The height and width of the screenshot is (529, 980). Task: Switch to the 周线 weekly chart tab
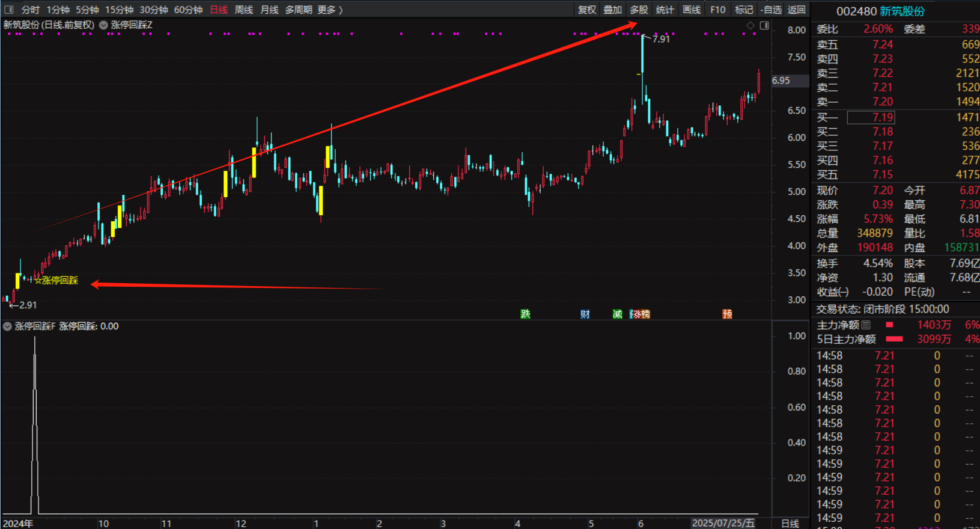point(243,10)
